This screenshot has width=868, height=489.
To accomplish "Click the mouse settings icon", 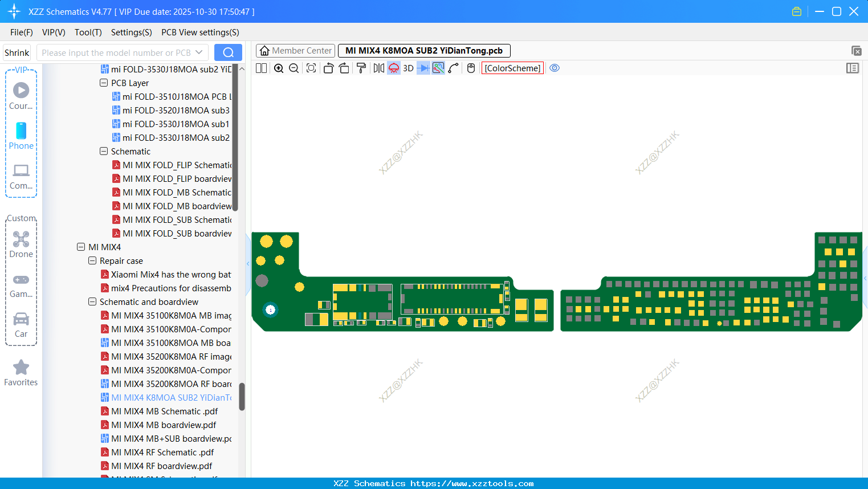I will (x=471, y=68).
